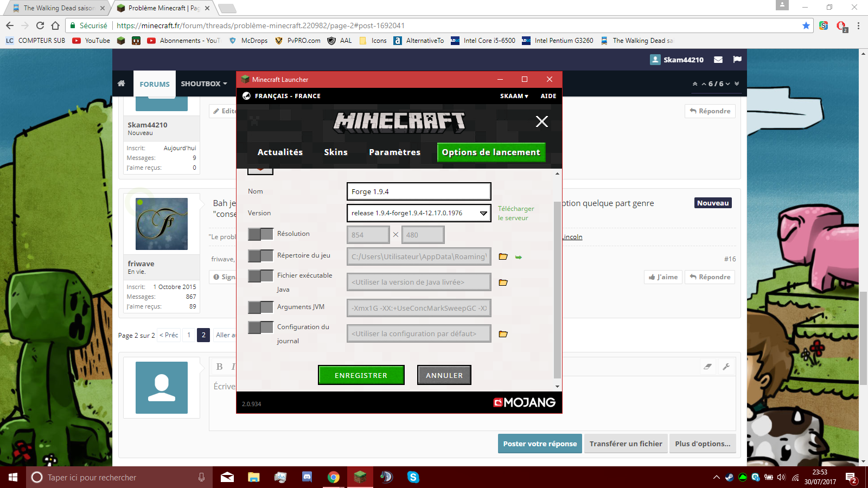
Task: Click the green S extension icon
Action: pos(824,25)
